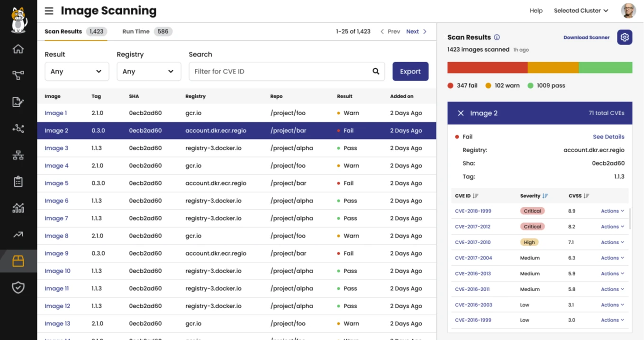Click the bar chart icon in sidebar

coord(18,208)
